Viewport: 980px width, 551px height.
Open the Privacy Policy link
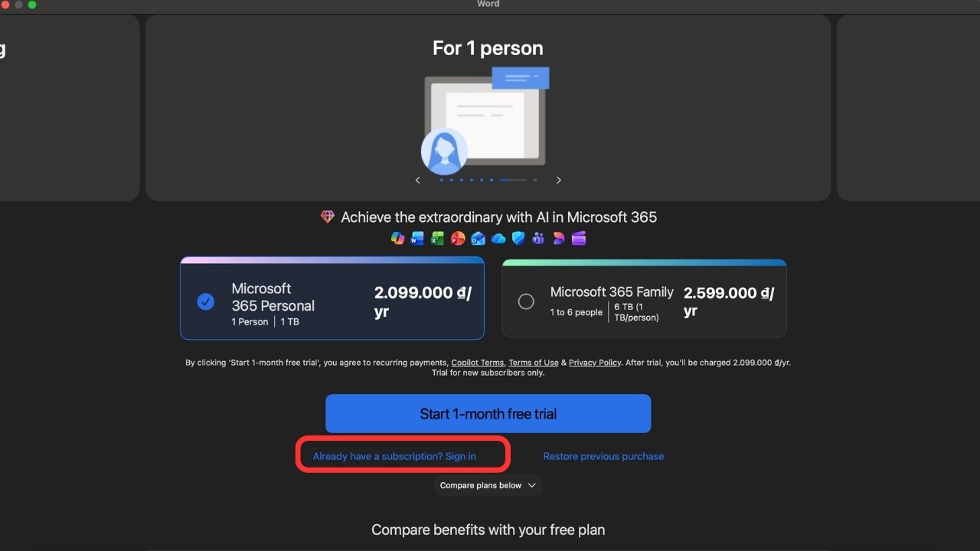coord(595,363)
